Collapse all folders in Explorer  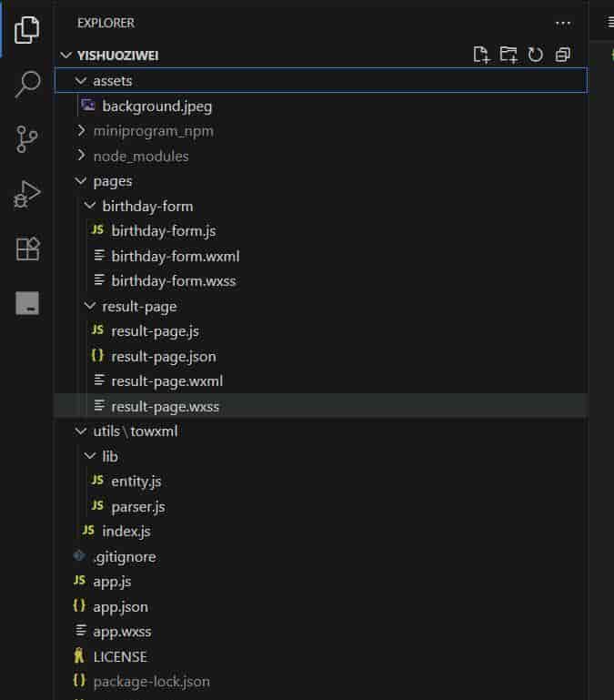[x=563, y=55]
